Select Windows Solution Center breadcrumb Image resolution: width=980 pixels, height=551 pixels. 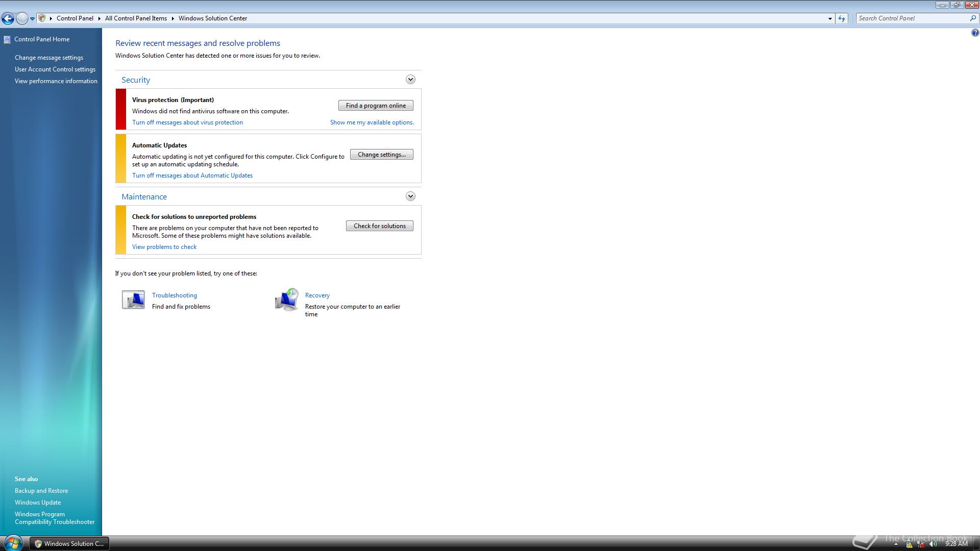click(213, 18)
